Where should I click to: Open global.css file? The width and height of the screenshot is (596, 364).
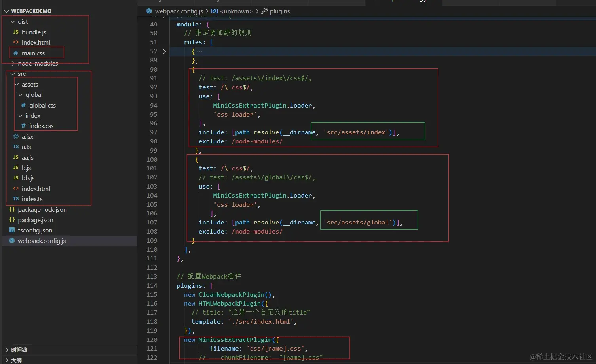[42, 105]
